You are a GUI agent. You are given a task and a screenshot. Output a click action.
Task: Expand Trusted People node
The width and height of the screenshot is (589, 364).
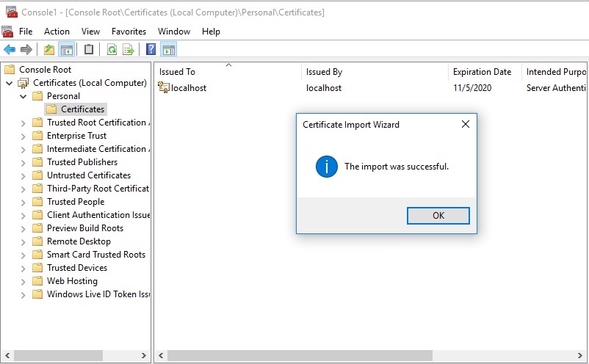[x=24, y=202]
